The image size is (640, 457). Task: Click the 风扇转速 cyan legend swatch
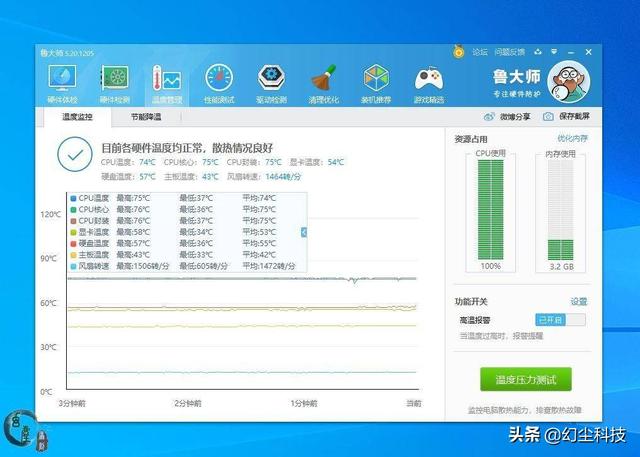(73, 266)
